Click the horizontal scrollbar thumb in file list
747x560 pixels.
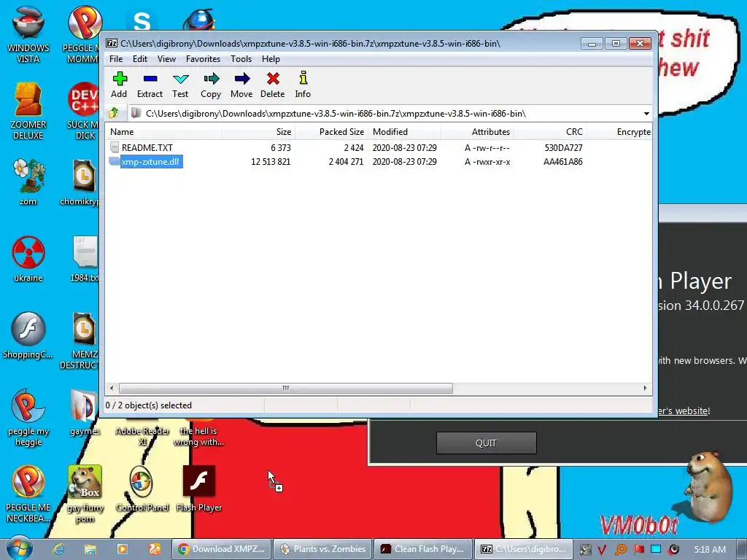(x=285, y=388)
